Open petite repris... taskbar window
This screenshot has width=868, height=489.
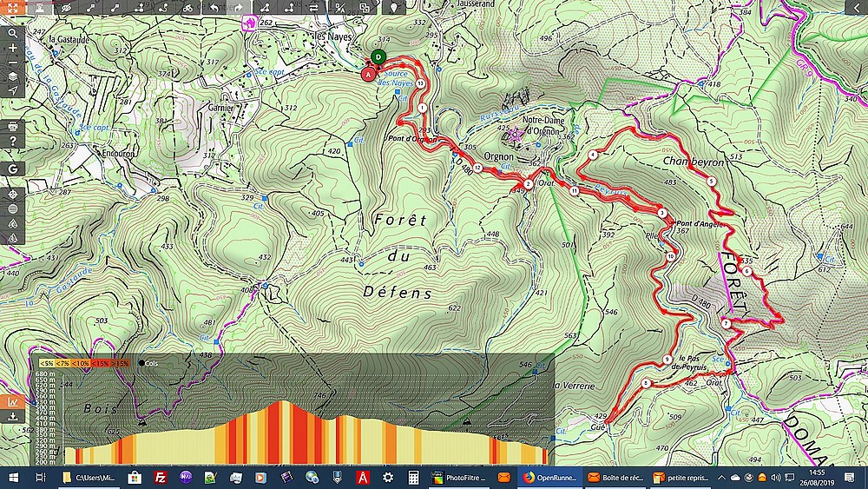point(681,478)
